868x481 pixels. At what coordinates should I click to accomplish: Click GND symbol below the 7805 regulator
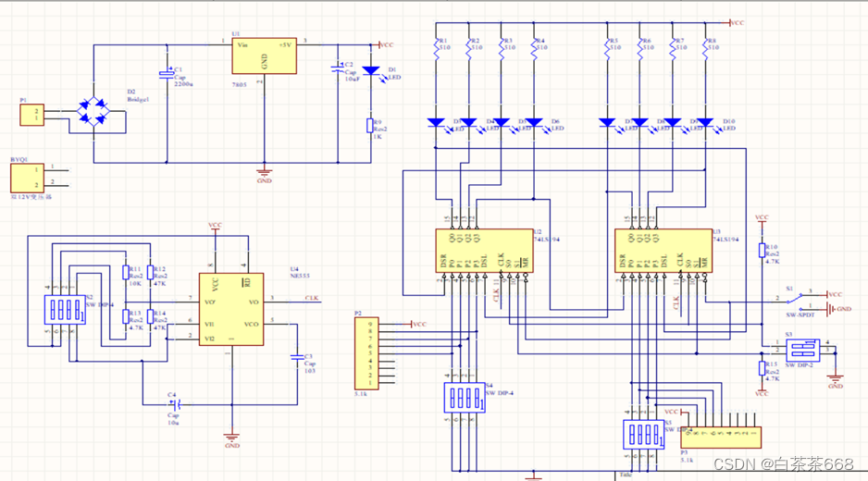click(264, 176)
